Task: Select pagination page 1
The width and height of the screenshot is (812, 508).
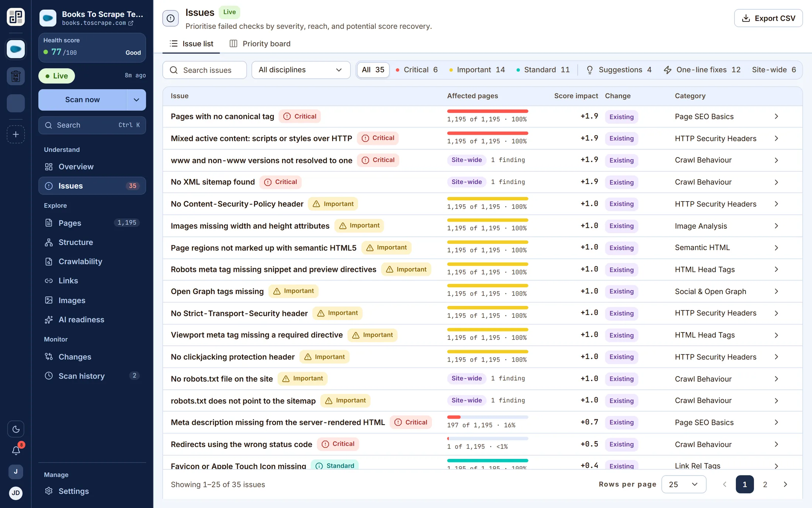Action: [745, 484]
